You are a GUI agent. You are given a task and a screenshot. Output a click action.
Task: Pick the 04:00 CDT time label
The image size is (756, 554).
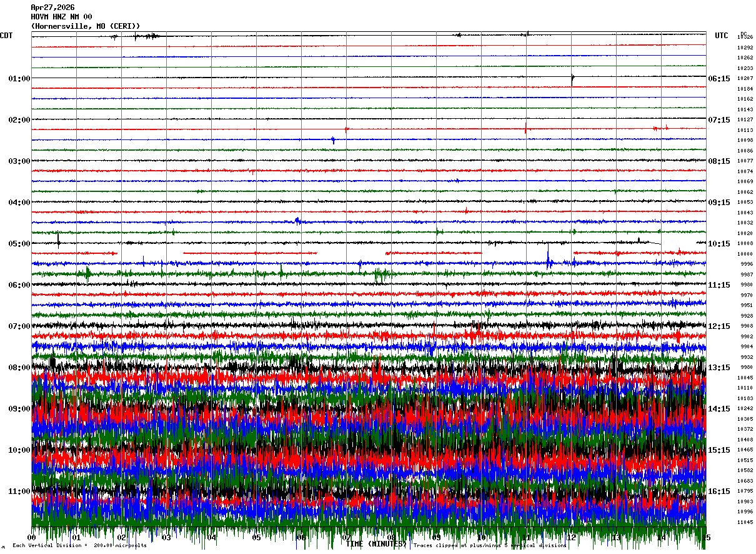(x=19, y=203)
